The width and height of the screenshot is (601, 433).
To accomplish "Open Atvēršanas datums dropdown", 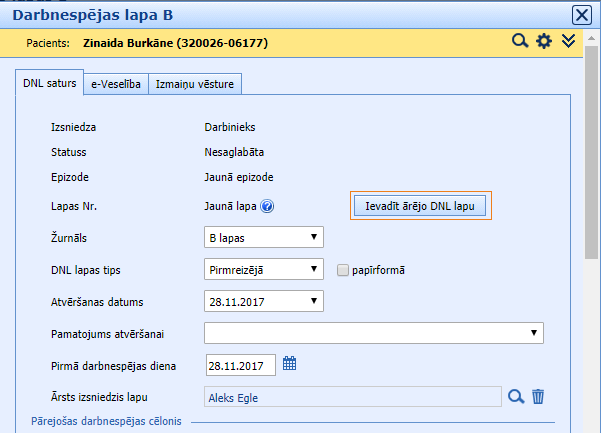I will point(264,300).
